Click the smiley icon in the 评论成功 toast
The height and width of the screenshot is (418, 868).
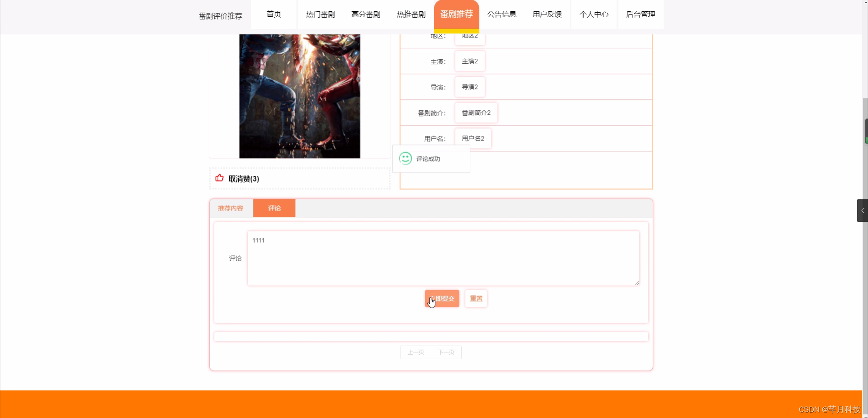405,158
